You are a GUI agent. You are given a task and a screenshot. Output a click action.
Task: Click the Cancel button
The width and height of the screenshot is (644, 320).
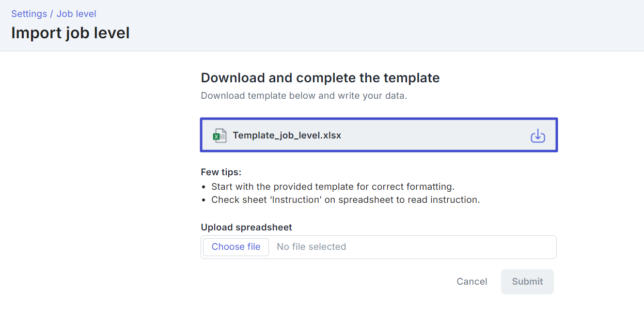[x=472, y=282]
